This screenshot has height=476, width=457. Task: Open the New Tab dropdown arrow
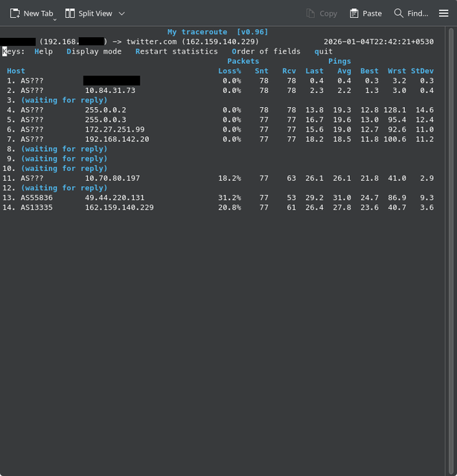click(55, 20)
